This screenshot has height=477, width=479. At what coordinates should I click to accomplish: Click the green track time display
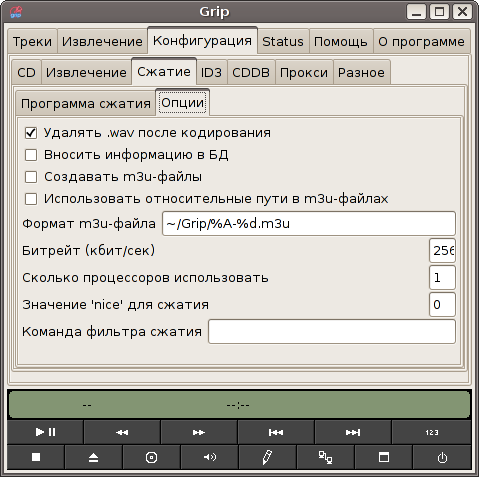239,405
